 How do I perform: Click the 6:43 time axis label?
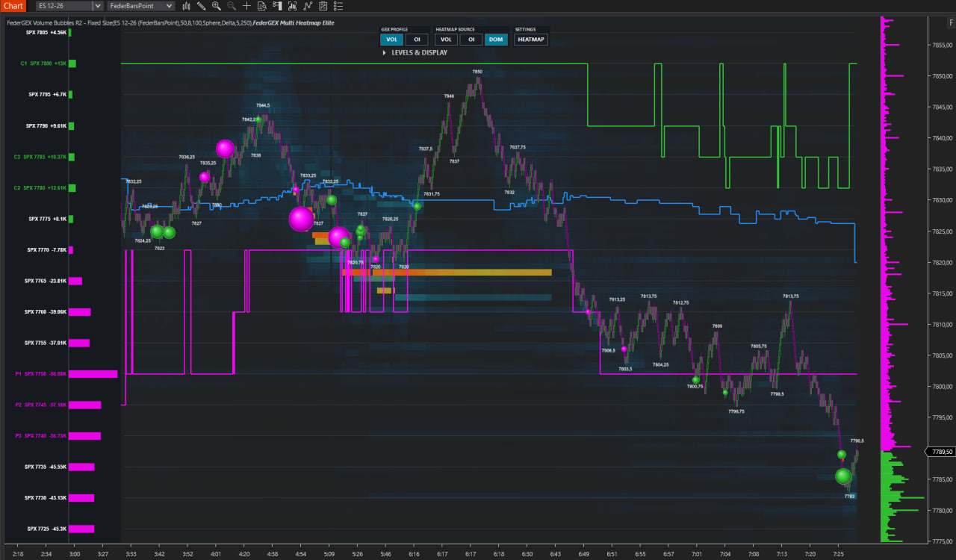pyautogui.click(x=555, y=554)
